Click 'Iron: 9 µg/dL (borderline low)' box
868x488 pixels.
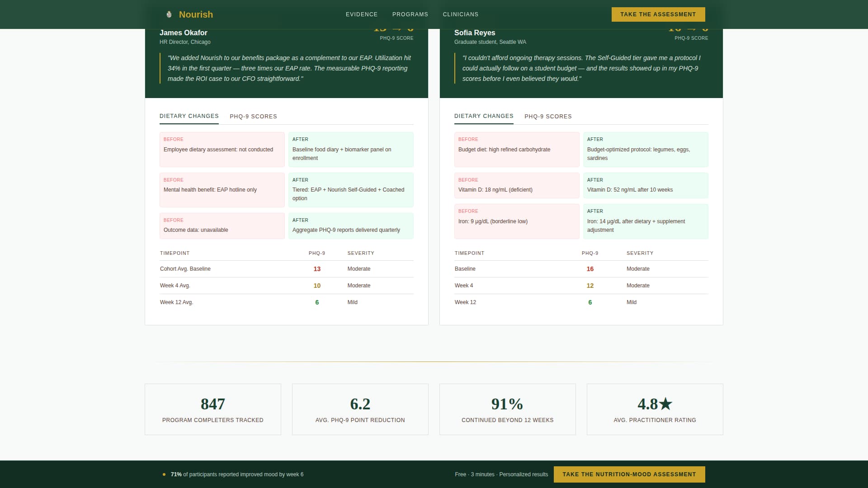coord(517,221)
